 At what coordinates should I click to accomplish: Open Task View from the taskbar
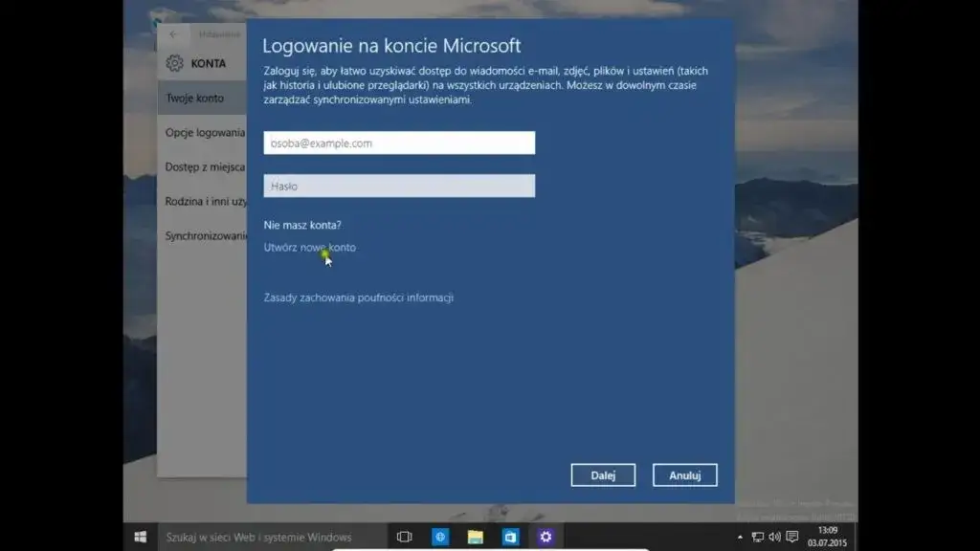406,537
